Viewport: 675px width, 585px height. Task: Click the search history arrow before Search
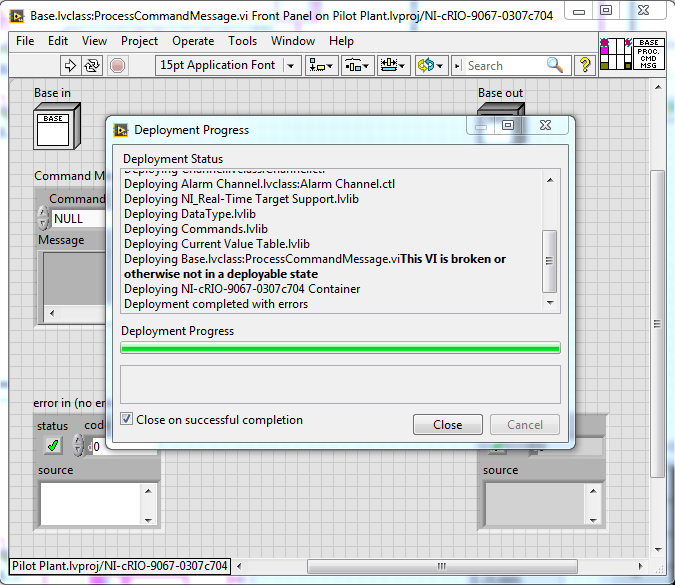458,66
